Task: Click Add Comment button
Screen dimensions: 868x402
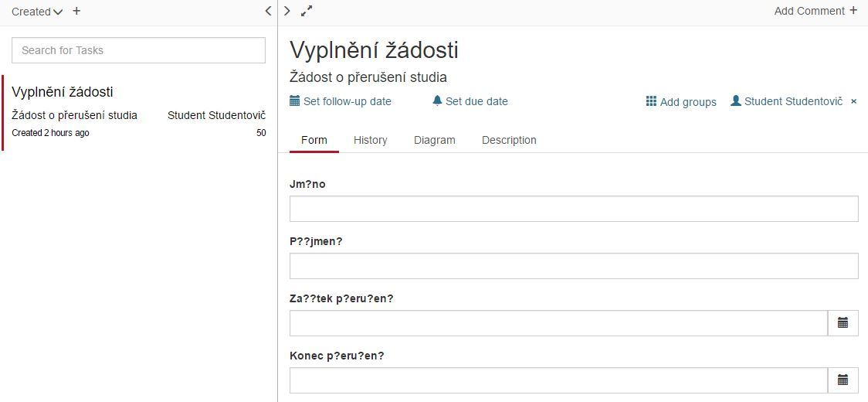Action: click(x=815, y=11)
